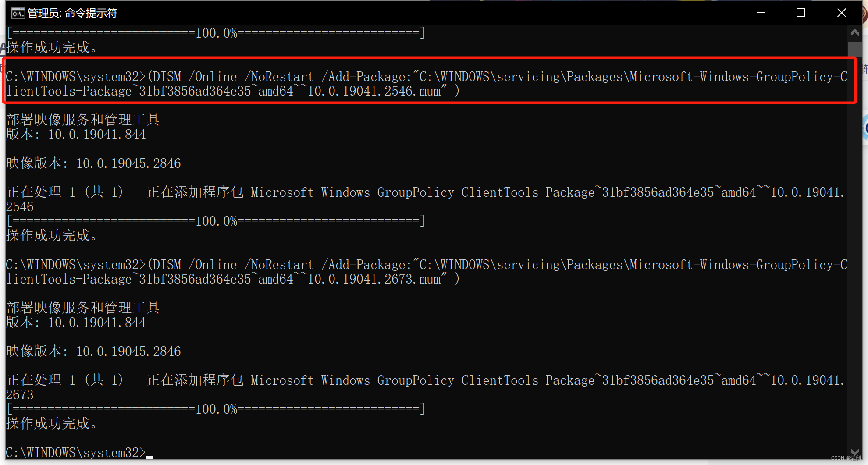
Task: Click the scrollbar up arrow
Action: (x=854, y=32)
